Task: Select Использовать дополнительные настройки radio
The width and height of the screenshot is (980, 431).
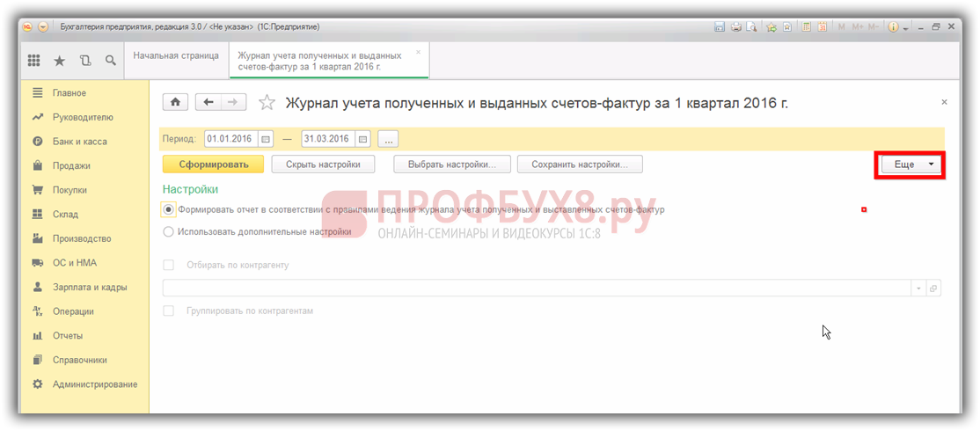Action: 168,231
